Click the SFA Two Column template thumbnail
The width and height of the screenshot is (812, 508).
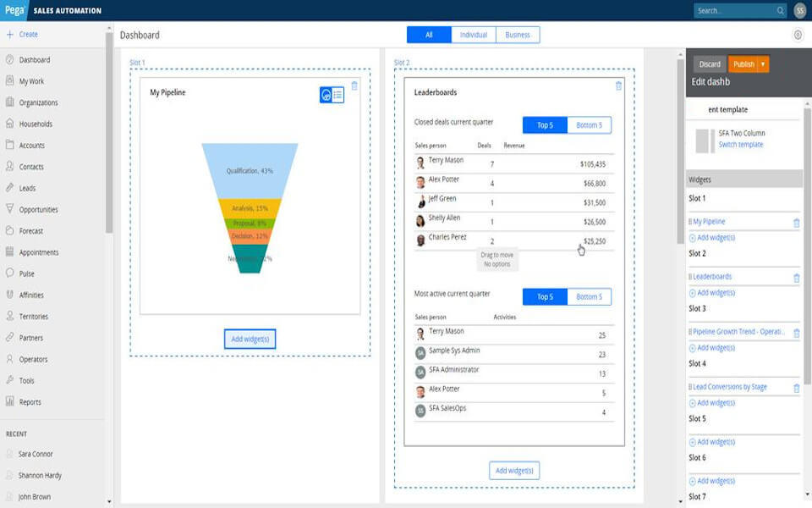tap(705, 141)
